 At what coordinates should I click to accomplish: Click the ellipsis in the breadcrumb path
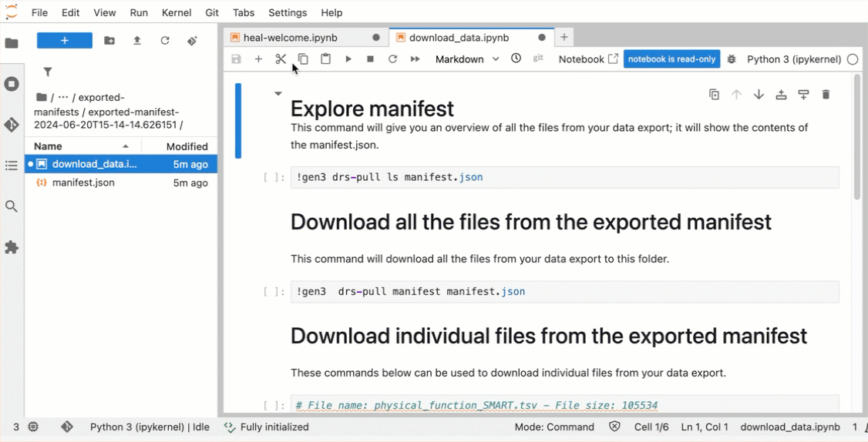pyautogui.click(x=63, y=97)
